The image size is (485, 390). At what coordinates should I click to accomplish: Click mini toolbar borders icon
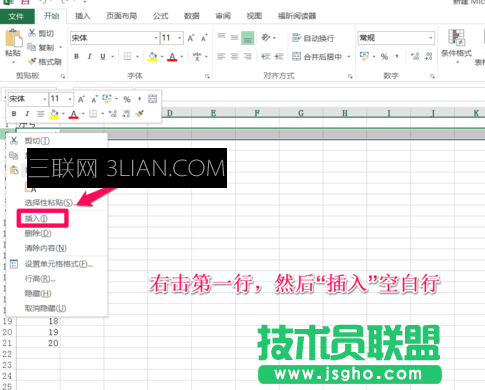[x=93, y=114]
